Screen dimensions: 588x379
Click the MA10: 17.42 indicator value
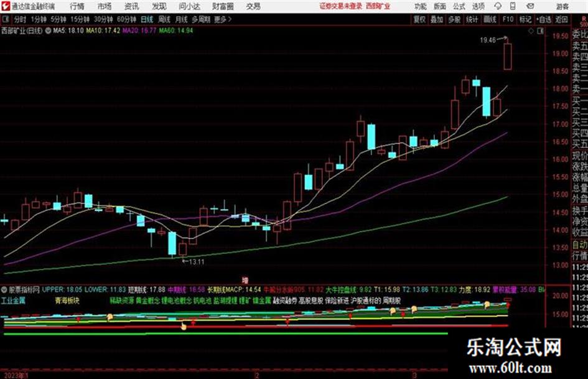point(103,30)
